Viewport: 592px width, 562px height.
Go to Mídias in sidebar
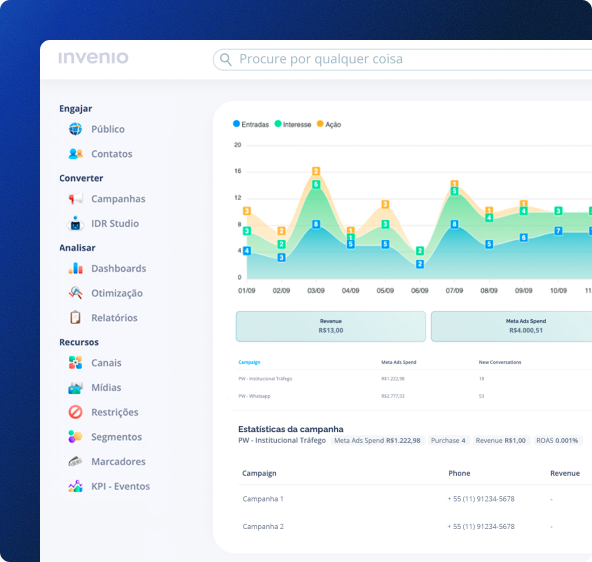tap(106, 388)
